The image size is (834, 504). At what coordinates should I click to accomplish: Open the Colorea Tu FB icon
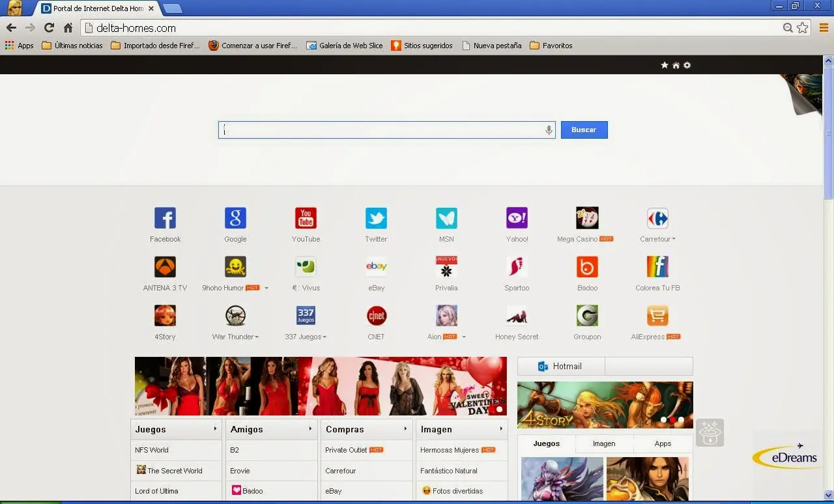click(657, 266)
